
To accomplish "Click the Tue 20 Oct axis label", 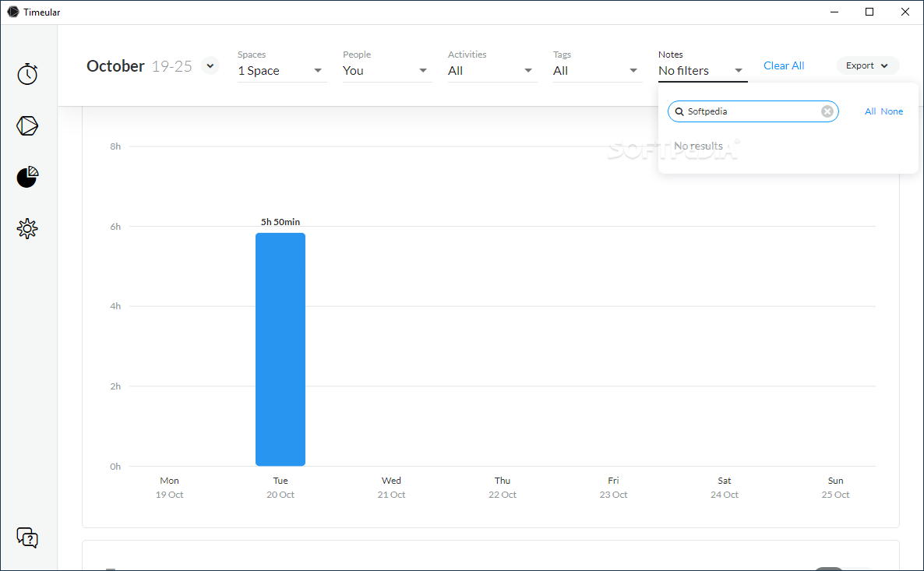I will pos(280,488).
